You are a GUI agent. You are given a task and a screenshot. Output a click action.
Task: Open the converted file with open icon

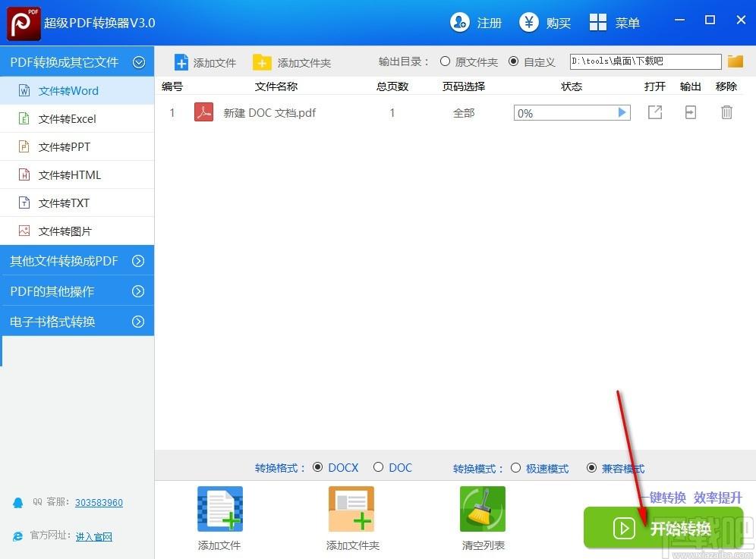point(655,112)
